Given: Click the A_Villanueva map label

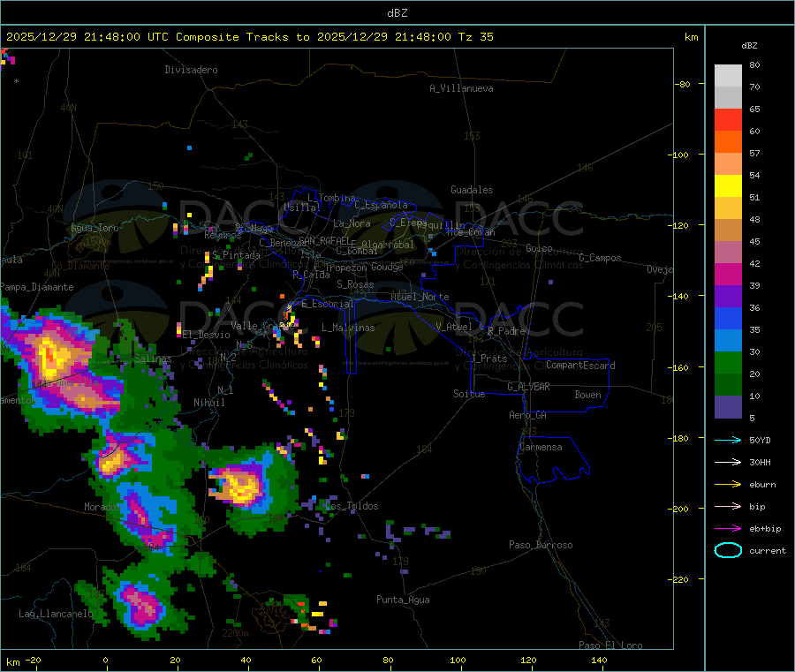Looking at the screenshot, I should (x=461, y=88).
